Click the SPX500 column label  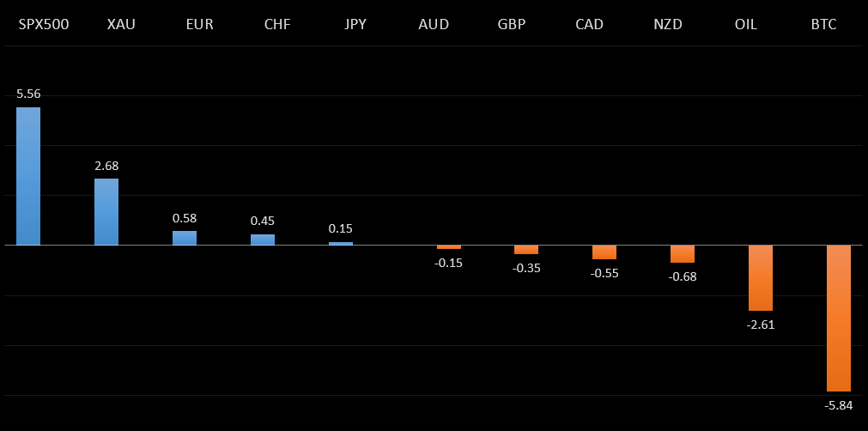point(43,24)
